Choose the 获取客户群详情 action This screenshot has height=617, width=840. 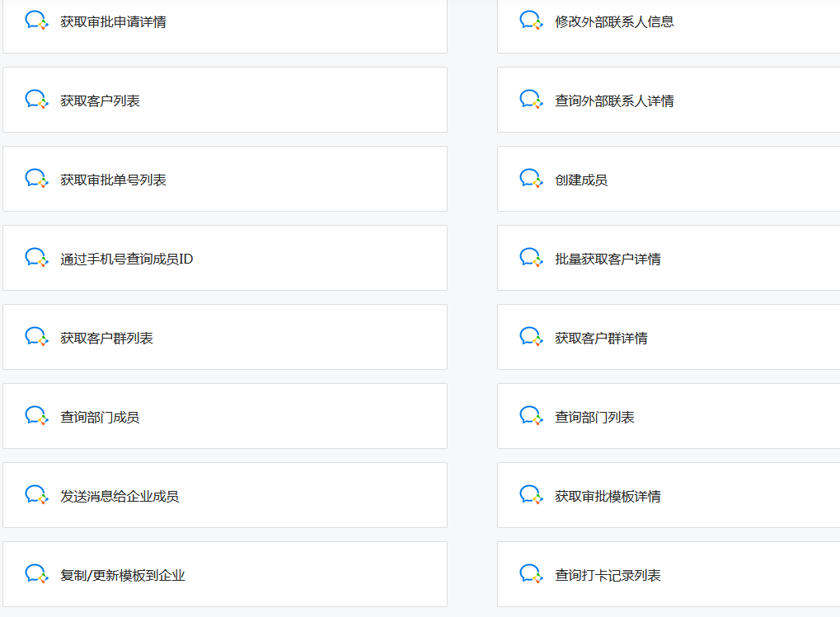(x=669, y=337)
